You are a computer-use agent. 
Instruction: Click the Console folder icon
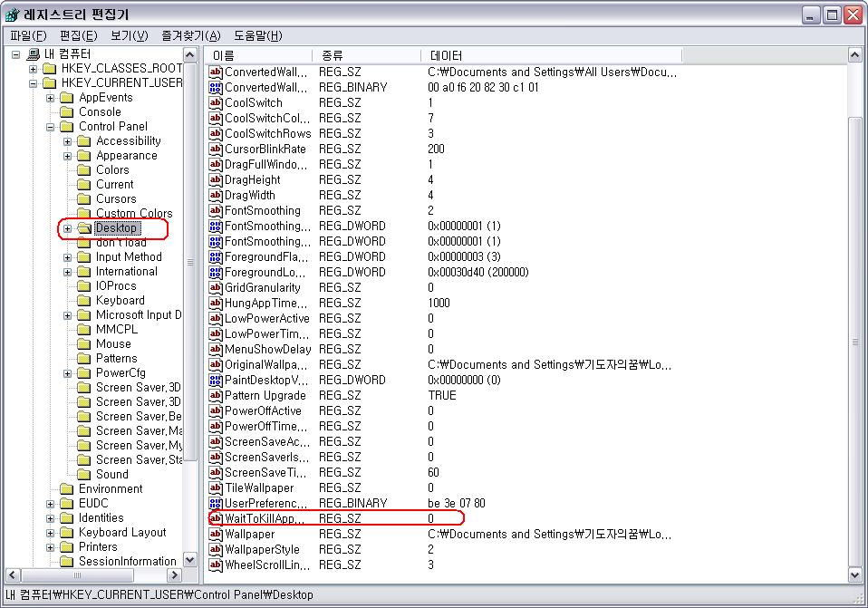point(66,111)
